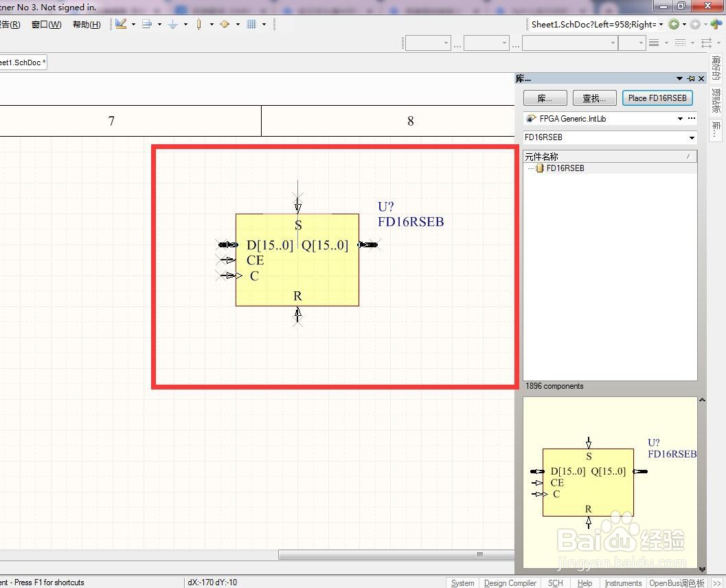Expand the address bar history dropdown

(661, 25)
